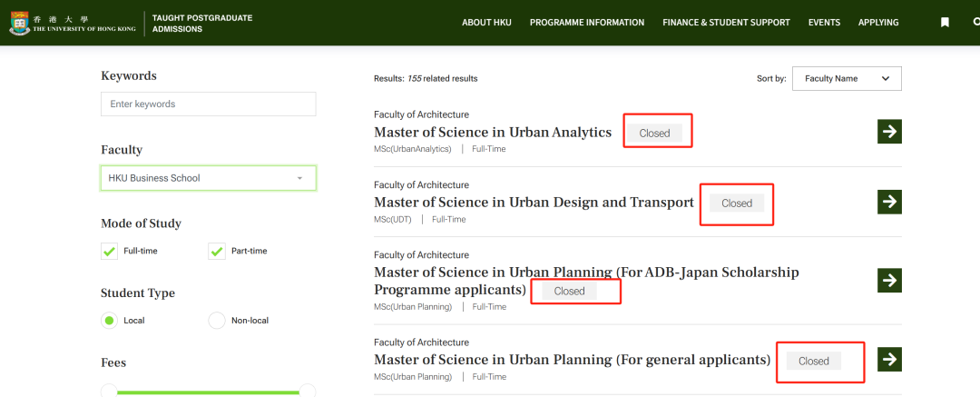980x397 pixels.
Task: Open Urban Design and Transport arrow button
Action: click(889, 202)
